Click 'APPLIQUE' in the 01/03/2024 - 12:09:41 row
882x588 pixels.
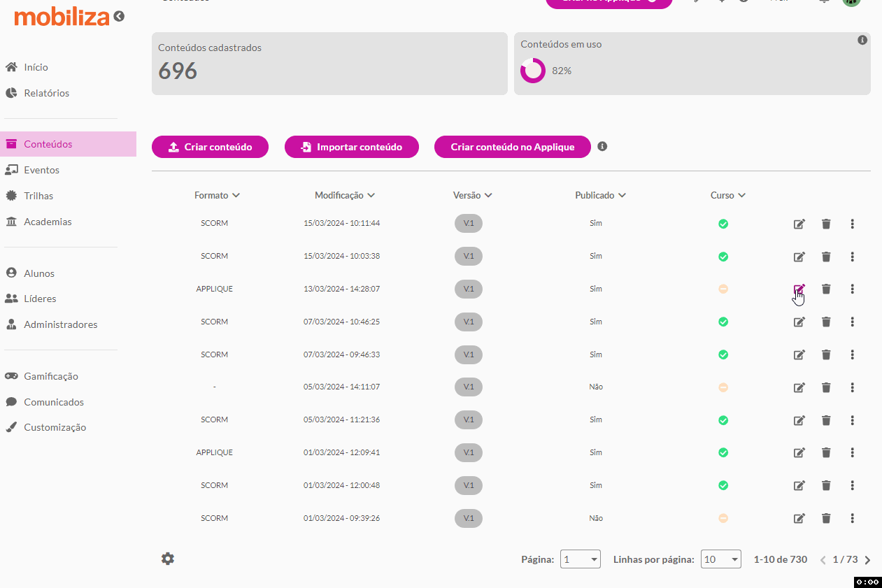pyautogui.click(x=215, y=452)
